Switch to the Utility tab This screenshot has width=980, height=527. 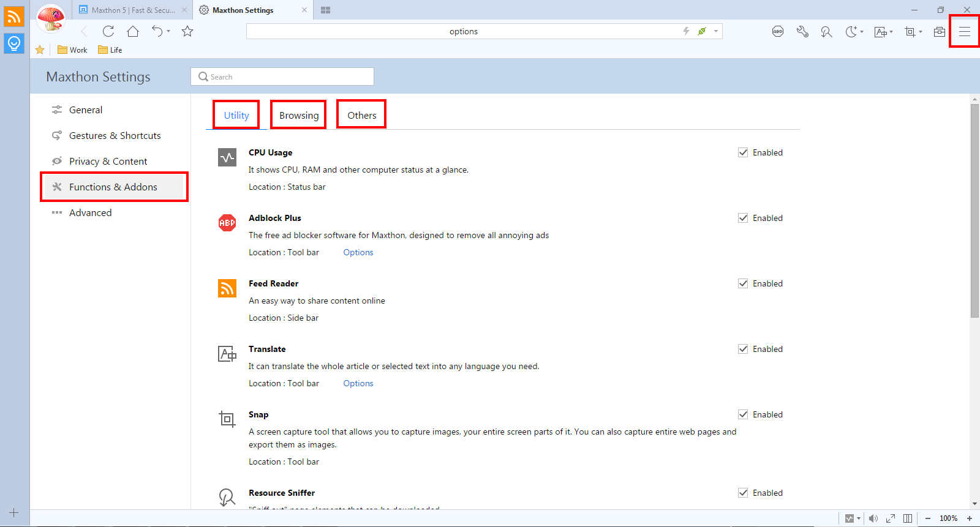tap(236, 115)
